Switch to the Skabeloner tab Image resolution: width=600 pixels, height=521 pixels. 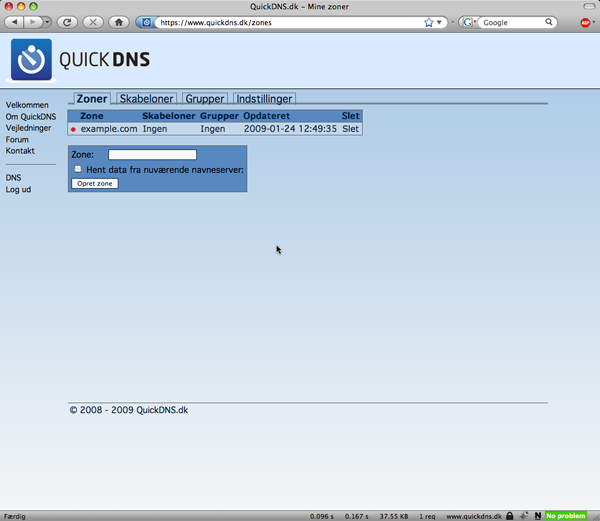(147, 99)
